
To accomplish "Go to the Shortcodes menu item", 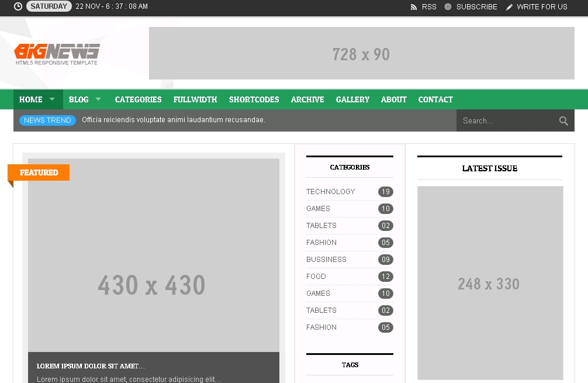I will click(254, 99).
